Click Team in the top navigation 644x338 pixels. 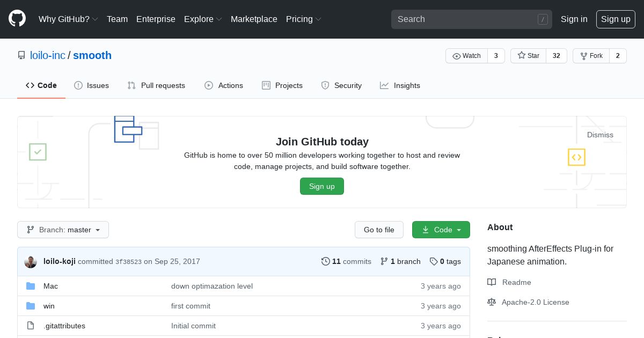[117, 19]
